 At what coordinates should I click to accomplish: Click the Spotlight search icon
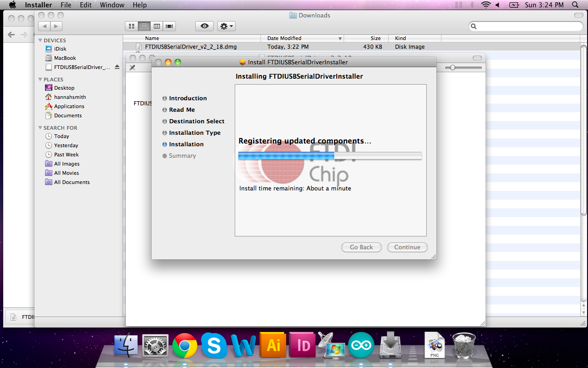[x=575, y=5]
